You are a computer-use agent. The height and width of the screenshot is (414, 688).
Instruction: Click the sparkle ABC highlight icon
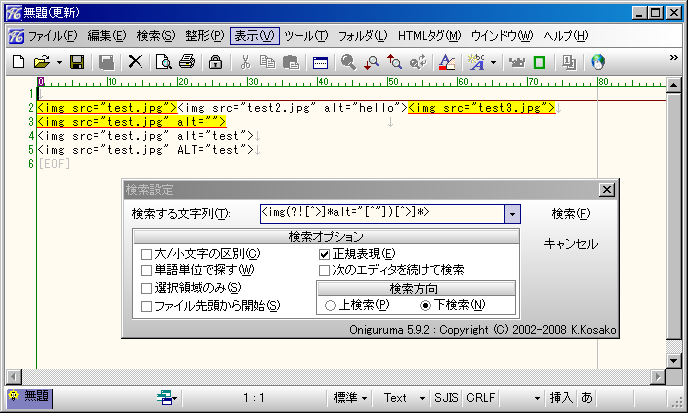click(x=476, y=62)
